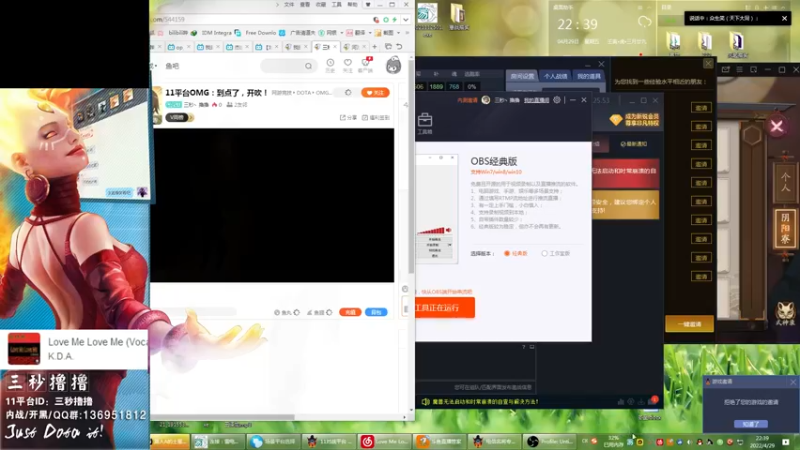Click the skin shirt icon in browser title bar
800x450 pixels.
coord(368,5)
